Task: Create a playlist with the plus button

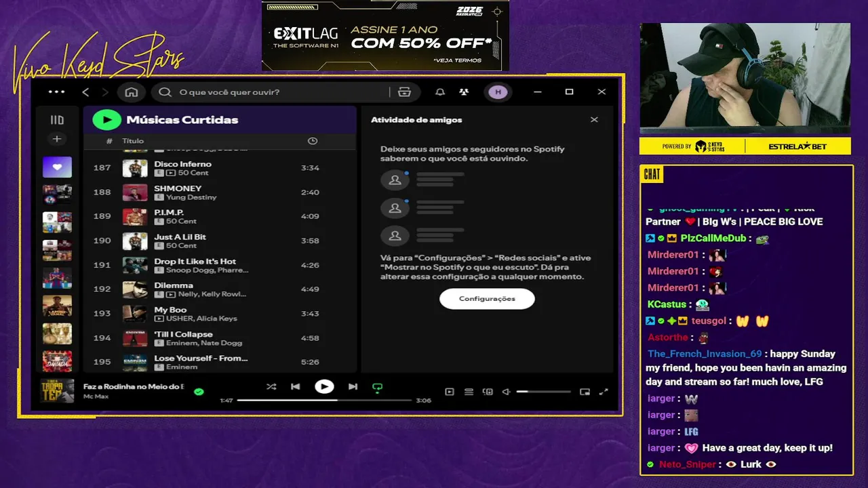Action: pos(57,139)
